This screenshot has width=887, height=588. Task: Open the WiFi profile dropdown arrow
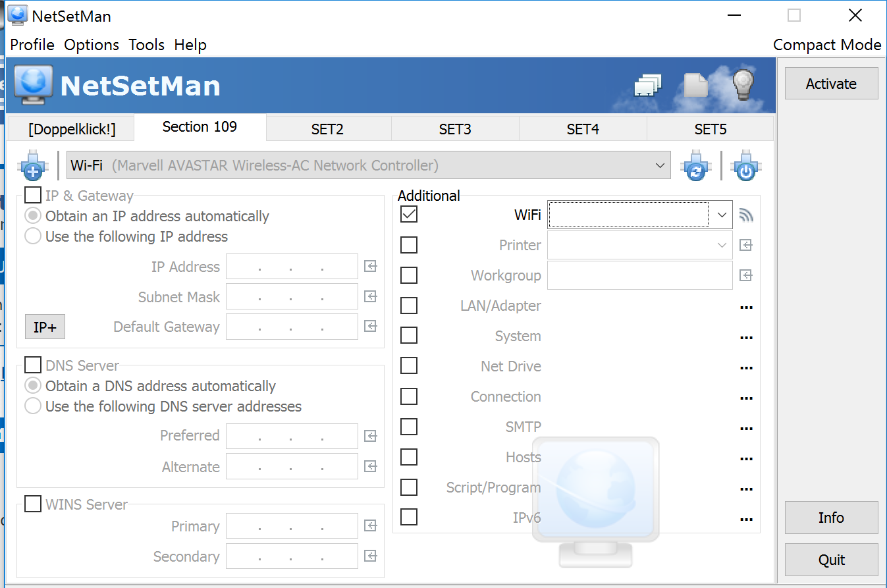tap(722, 215)
